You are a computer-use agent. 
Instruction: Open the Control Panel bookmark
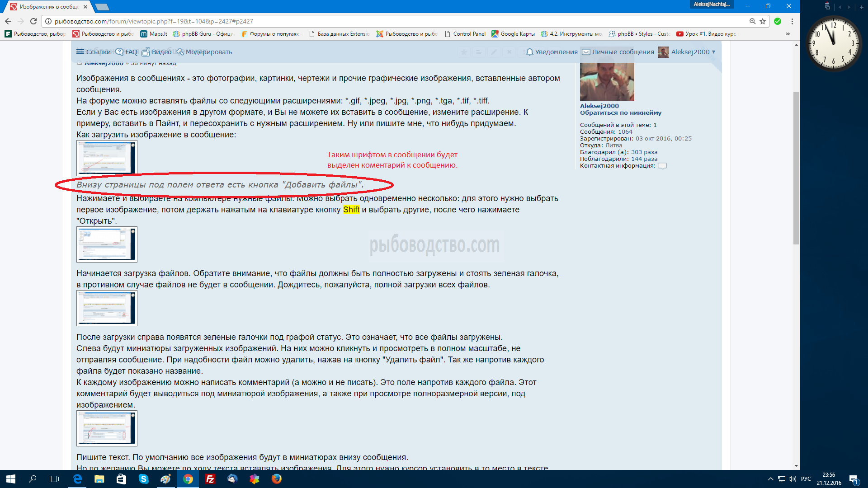[x=465, y=34]
